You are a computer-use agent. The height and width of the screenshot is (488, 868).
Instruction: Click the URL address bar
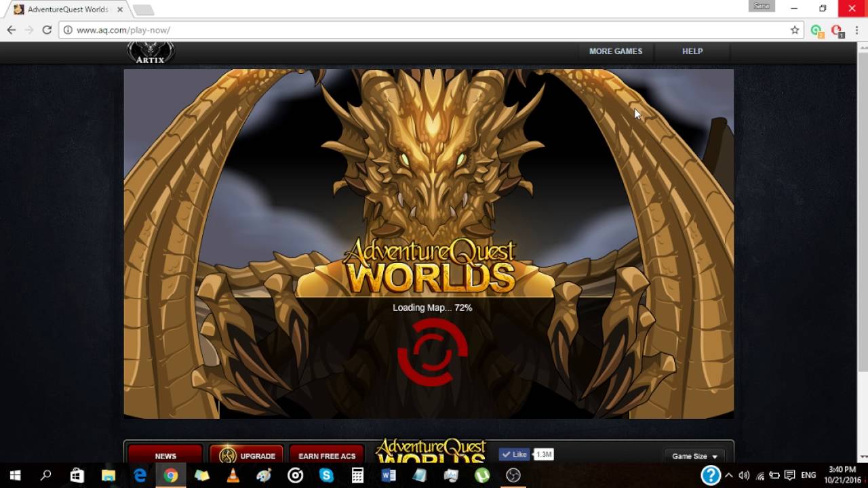431,30
